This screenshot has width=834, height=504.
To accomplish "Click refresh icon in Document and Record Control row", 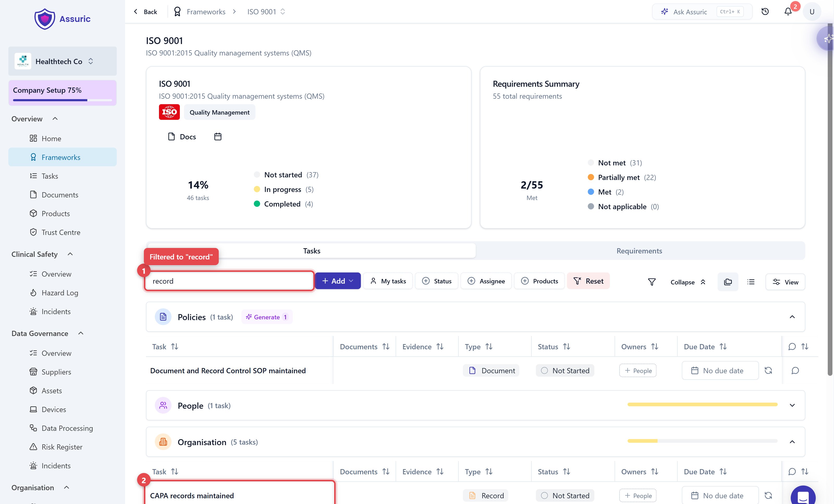I will pyautogui.click(x=768, y=370).
